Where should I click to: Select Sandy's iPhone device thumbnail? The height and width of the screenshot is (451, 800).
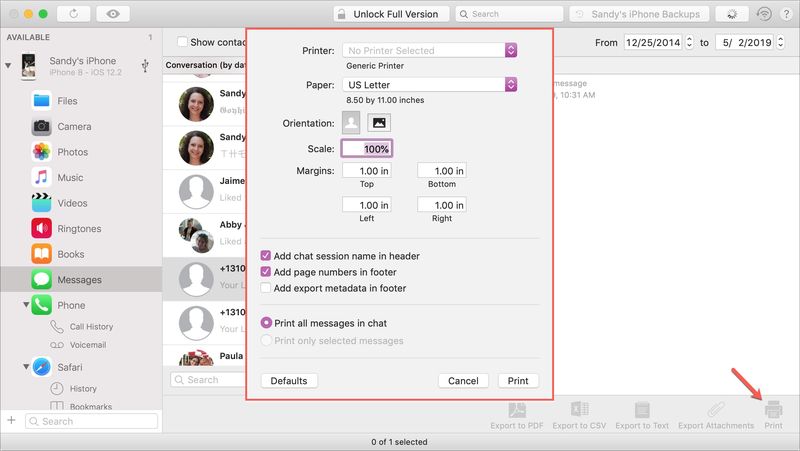[29, 66]
